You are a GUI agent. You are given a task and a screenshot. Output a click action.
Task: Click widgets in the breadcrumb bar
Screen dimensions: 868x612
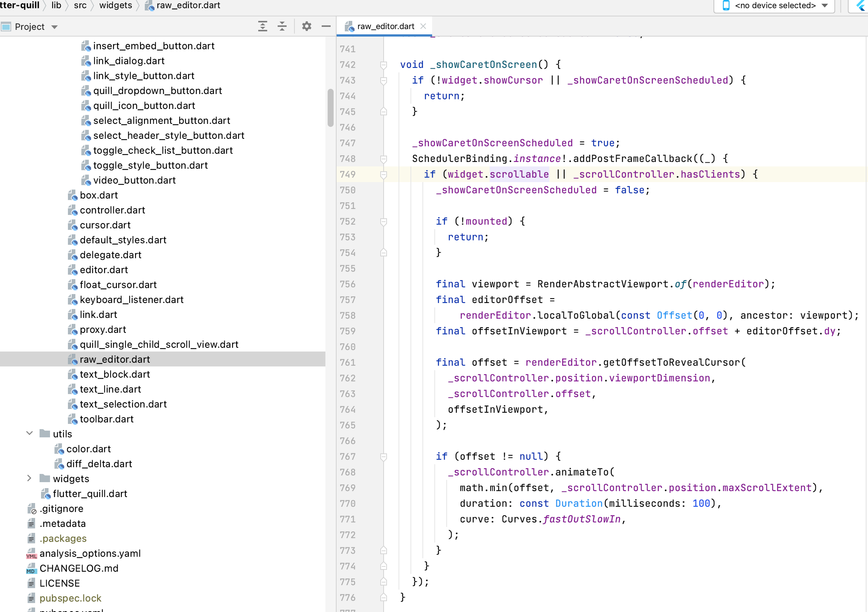(115, 6)
